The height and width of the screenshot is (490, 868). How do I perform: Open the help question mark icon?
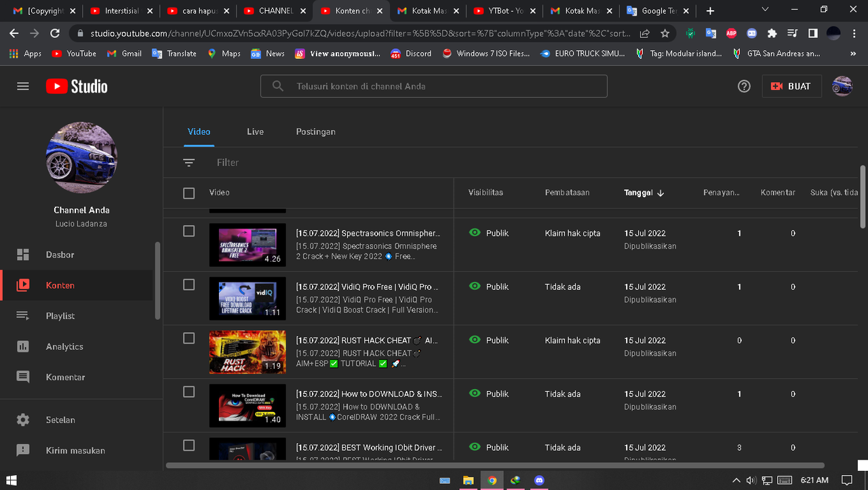[x=744, y=86]
